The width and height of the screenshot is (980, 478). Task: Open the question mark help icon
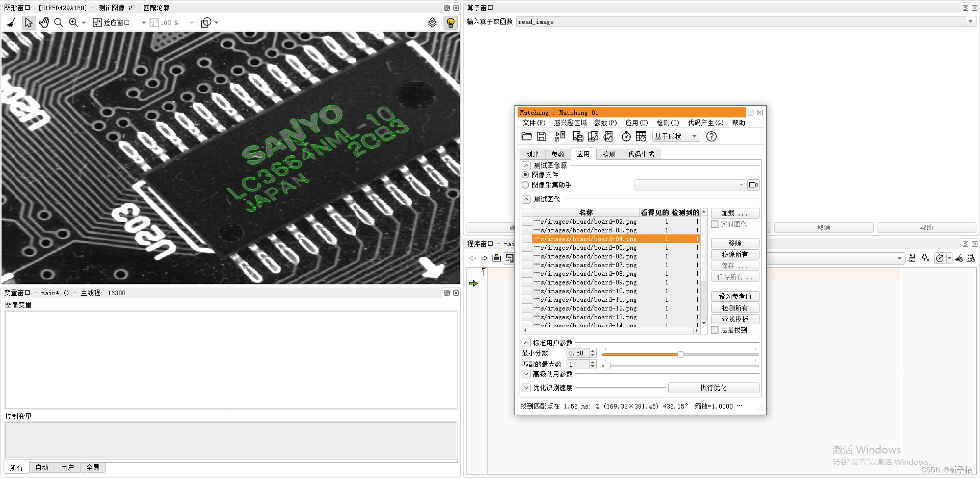coord(712,136)
